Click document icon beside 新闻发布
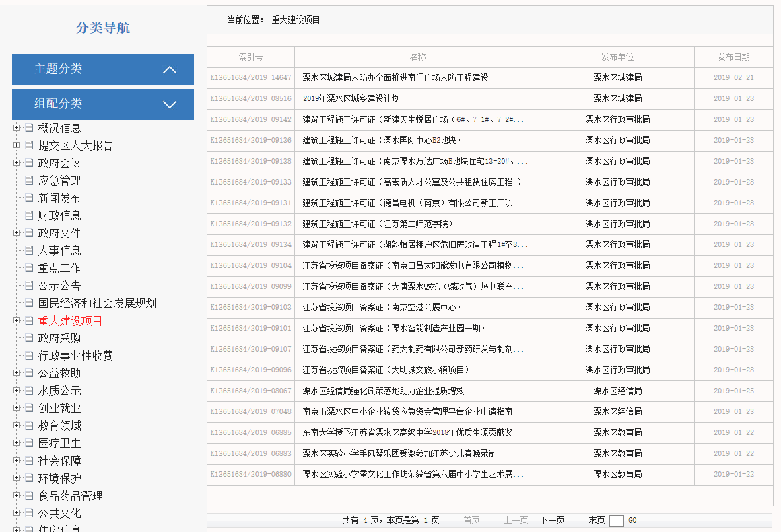This screenshot has height=532, width=781. (x=29, y=198)
